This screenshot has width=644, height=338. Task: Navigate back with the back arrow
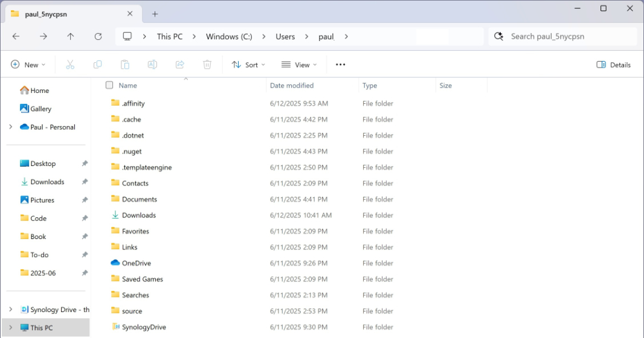pyautogui.click(x=16, y=36)
